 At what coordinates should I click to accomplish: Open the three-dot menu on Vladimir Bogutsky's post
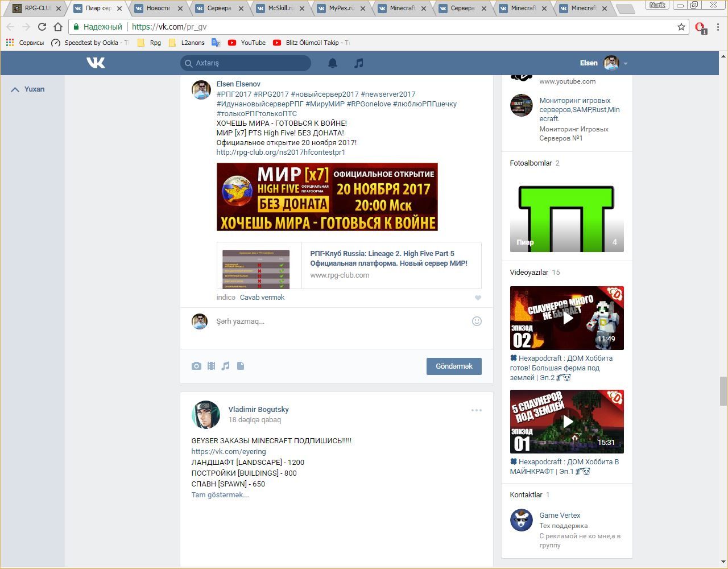click(x=476, y=410)
